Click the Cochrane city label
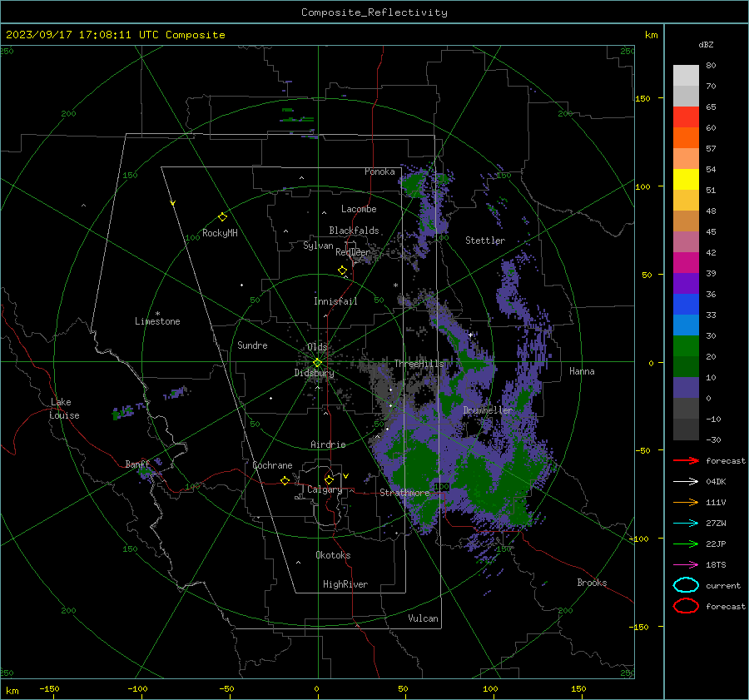Viewport: 749px width, 700px height. tap(272, 465)
